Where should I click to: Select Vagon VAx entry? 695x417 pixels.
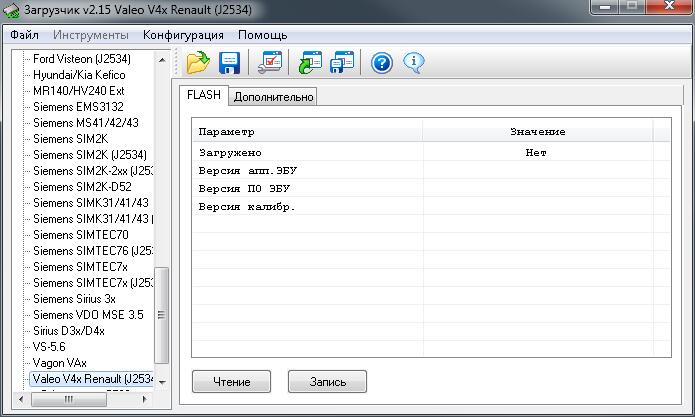59,362
